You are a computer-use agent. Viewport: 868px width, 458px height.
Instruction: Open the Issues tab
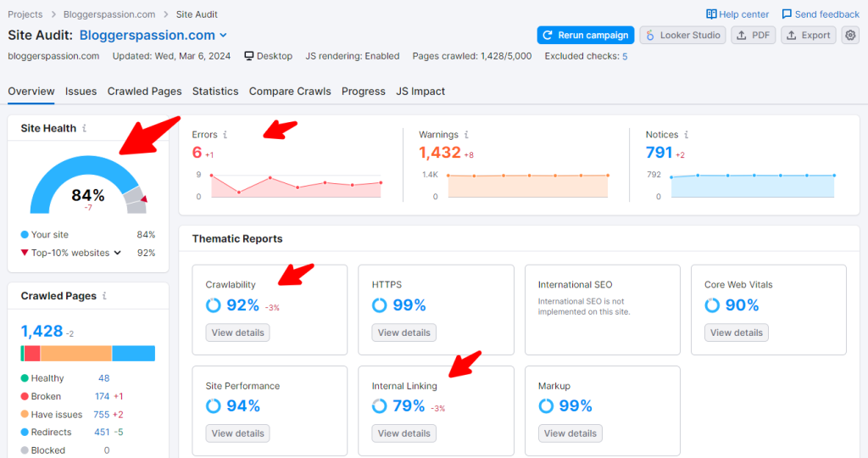[81, 92]
